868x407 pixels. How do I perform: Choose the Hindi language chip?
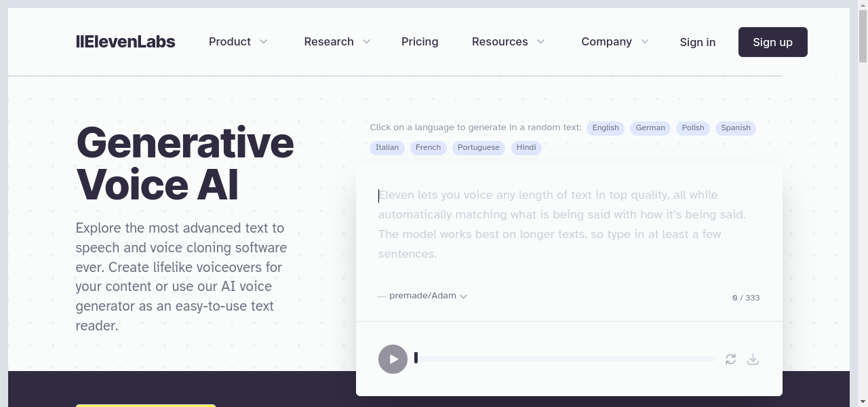(x=526, y=148)
